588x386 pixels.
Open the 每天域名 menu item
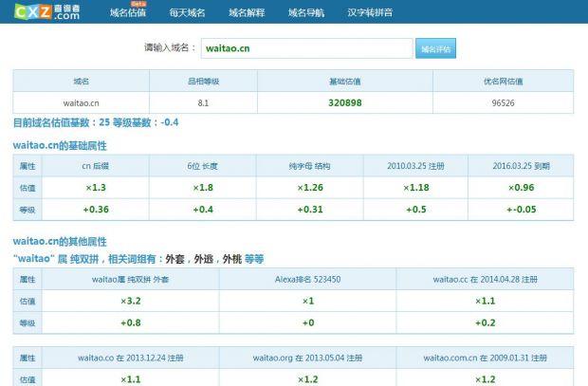(x=187, y=12)
